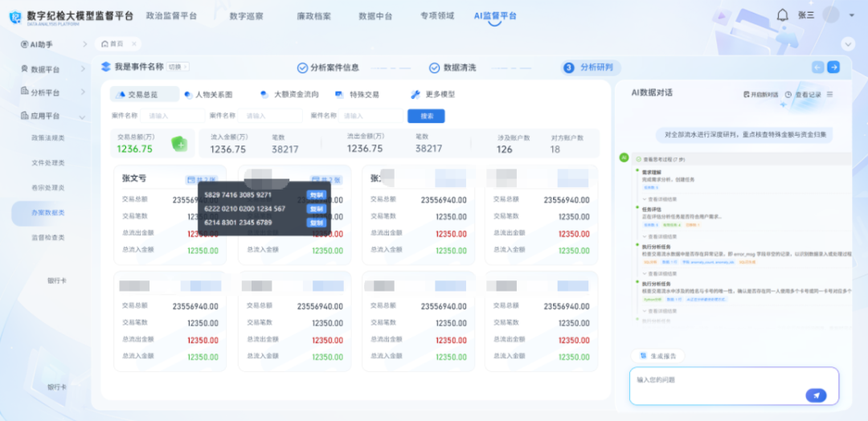Focus the first 案件名称 input field
Image resolution: width=868 pixels, height=421 pixels.
coord(172,116)
